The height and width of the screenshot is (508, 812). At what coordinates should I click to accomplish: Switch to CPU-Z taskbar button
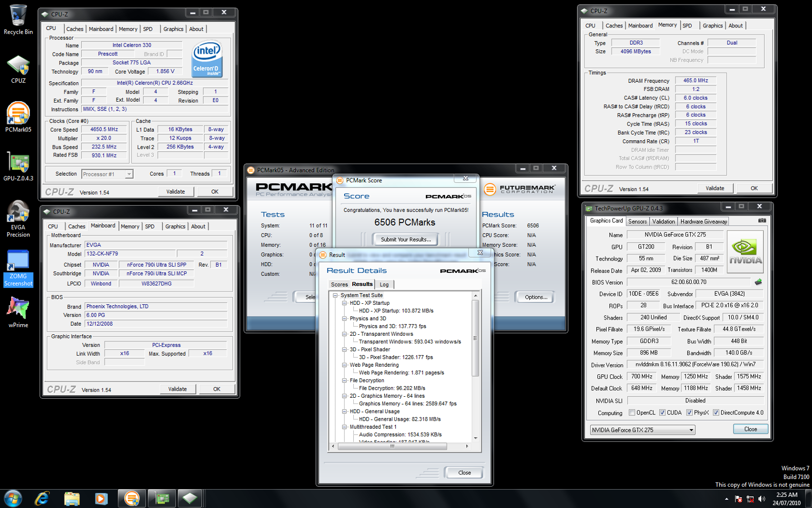pos(190,498)
